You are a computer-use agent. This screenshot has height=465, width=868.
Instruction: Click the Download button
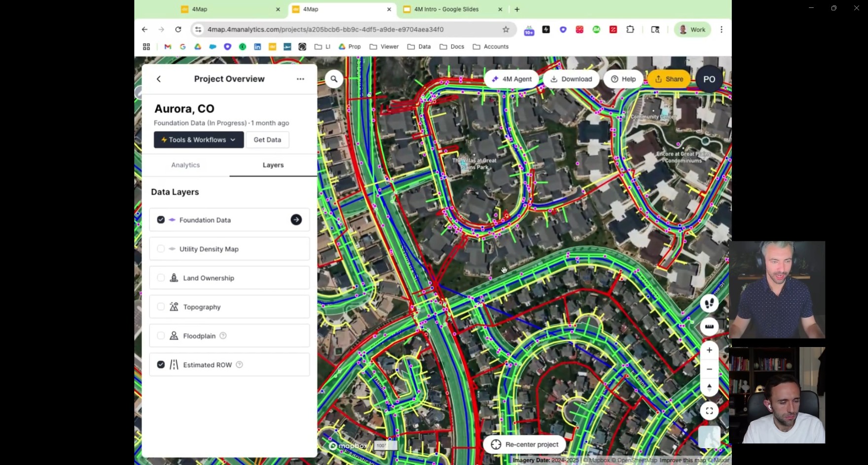[x=571, y=79]
